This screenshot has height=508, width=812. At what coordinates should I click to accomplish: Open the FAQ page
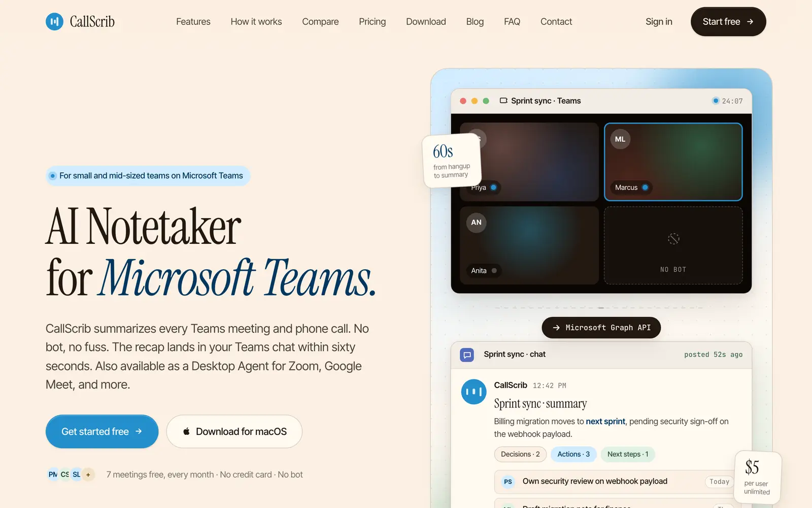point(512,22)
